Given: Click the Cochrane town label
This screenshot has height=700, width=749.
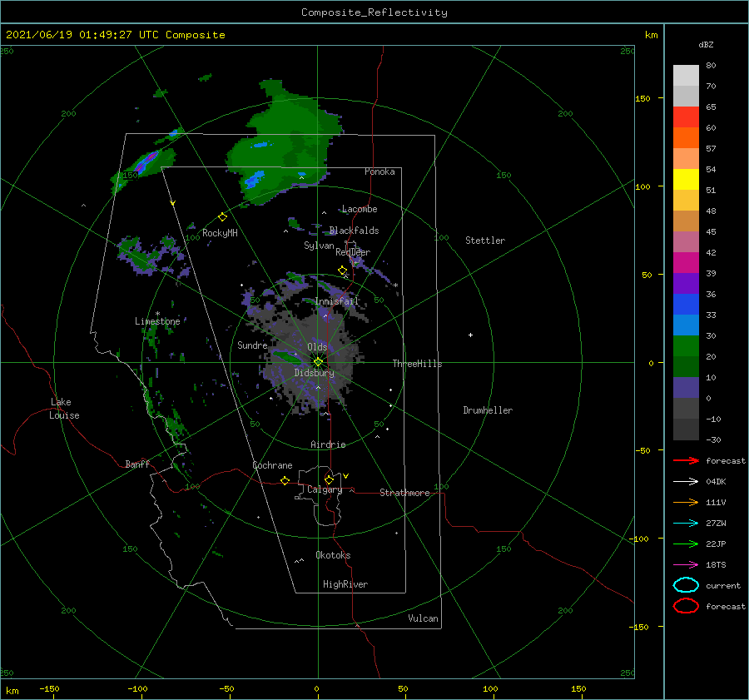Looking at the screenshot, I should pos(272,465).
